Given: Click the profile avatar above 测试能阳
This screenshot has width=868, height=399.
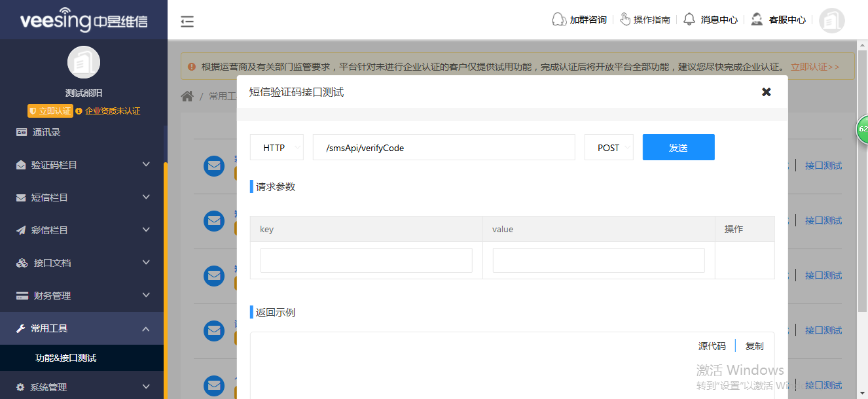Looking at the screenshot, I should [x=84, y=62].
